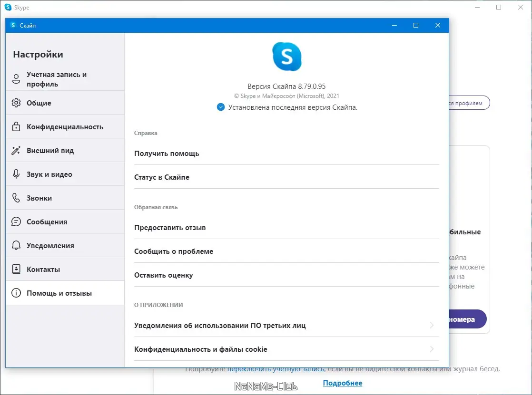The height and width of the screenshot is (395, 532).
Task: Click version text Версия Скайпа 8.79.0.95
Action: (x=286, y=86)
